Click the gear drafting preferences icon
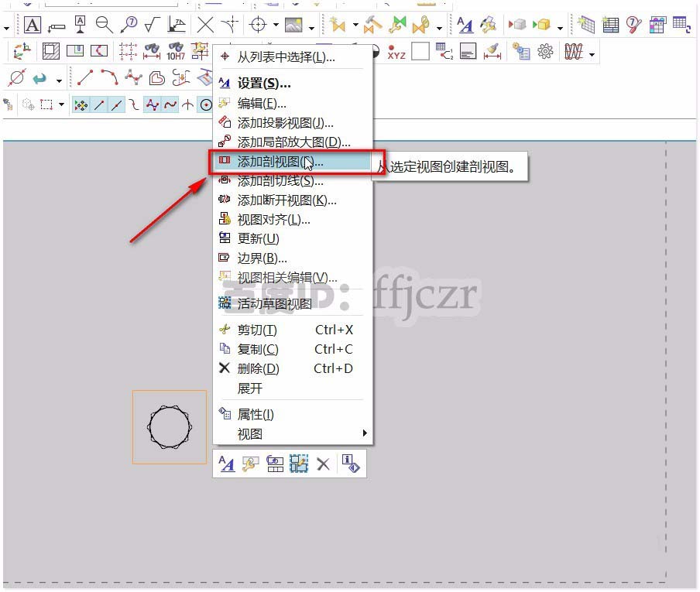700x592 pixels. click(x=545, y=51)
